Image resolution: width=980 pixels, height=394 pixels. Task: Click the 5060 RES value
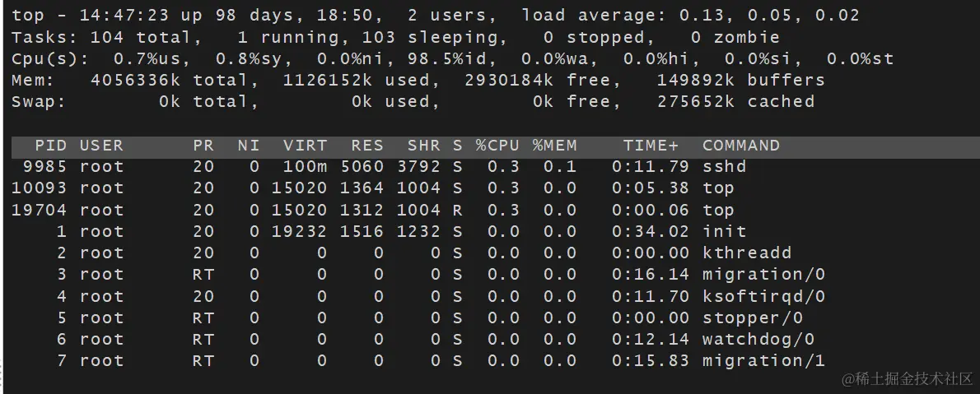tap(362, 167)
